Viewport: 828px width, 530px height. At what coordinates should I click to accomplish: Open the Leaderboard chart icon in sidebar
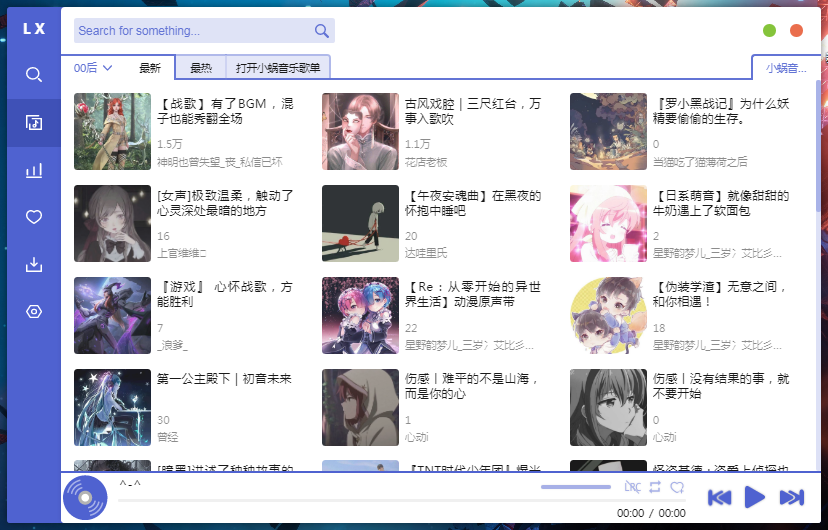pyautogui.click(x=34, y=170)
